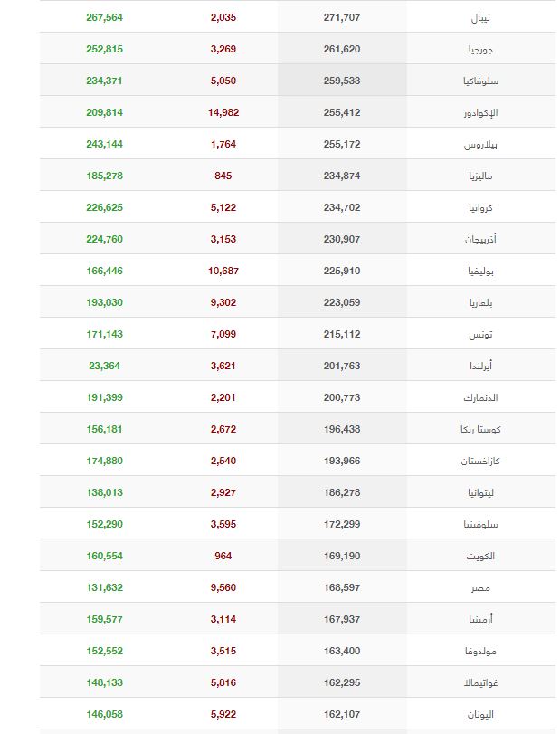
Task: Click recovered count 193,030 for بلغاريا
Action: tap(104, 302)
